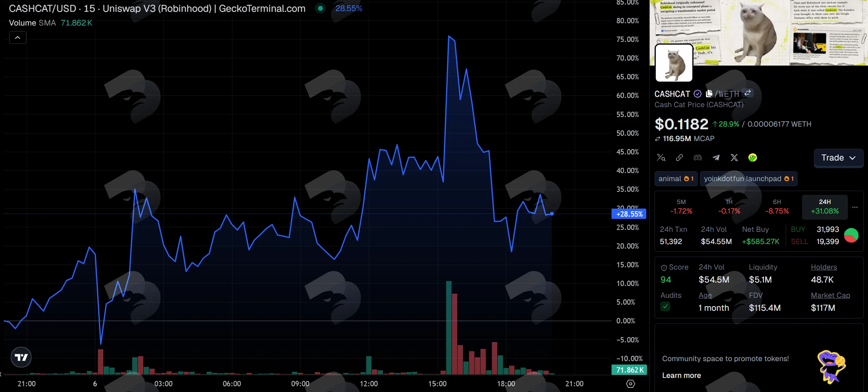Click the 71.862 K volume axis label
This screenshot has width=868, height=392.
(x=629, y=370)
